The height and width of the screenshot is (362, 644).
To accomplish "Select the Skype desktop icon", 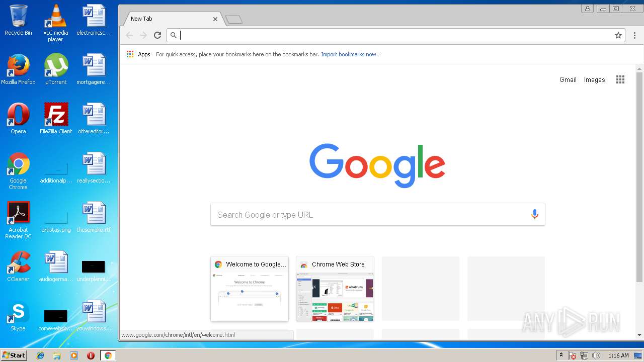I will pyautogui.click(x=18, y=316).
